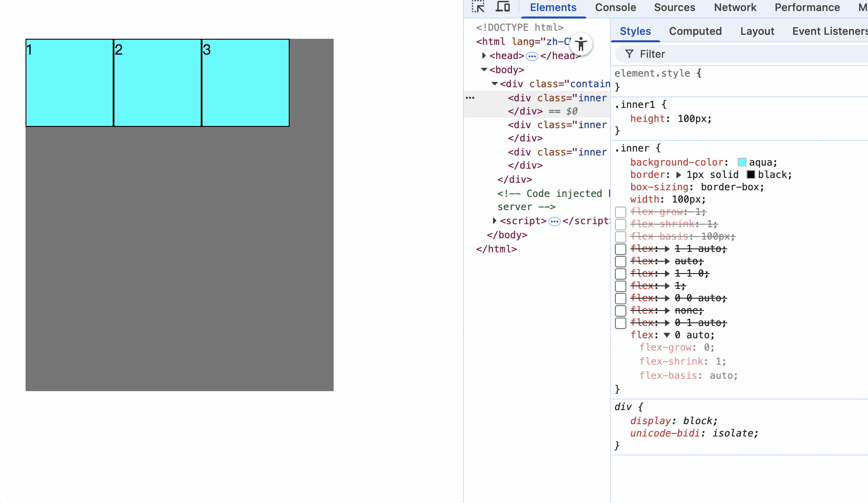This screenshot has width=868, height=503.
Task: Collapse the body element node
Action: click(x=484, y=70)
